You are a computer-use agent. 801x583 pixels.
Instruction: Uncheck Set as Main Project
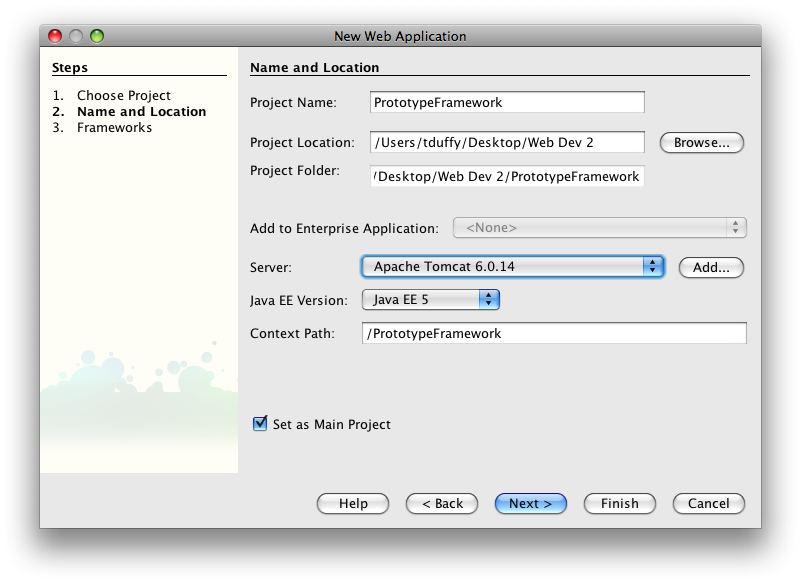click(260, 424)
